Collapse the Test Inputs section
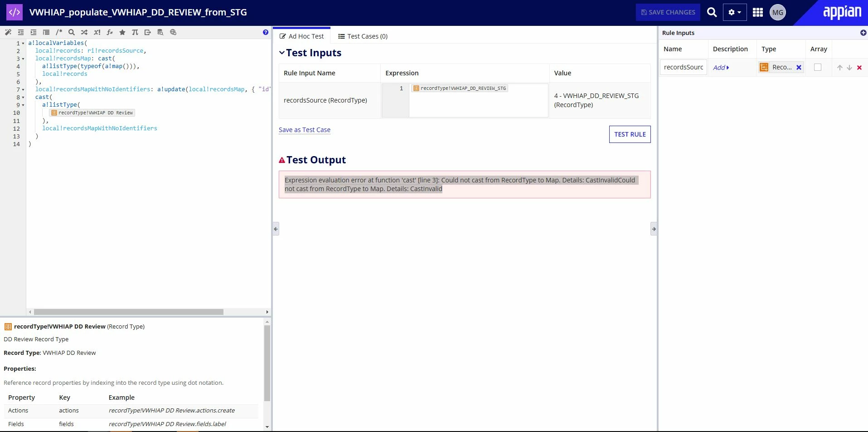The width and height of the screenshot is (868, 432). click(282, 53)
